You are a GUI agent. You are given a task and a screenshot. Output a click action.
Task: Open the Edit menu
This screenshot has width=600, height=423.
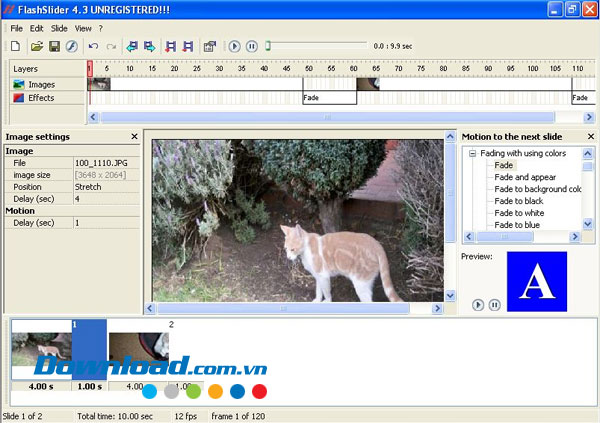click(37, 28)
